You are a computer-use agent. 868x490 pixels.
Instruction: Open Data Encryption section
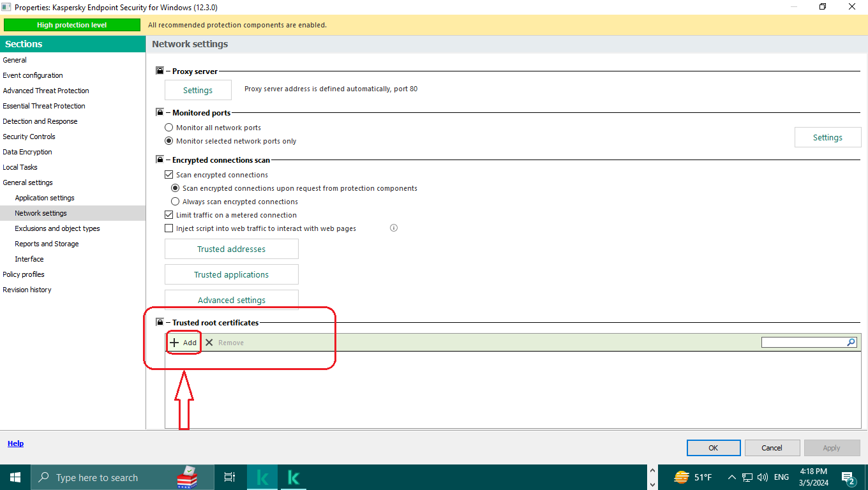(73, 152)
